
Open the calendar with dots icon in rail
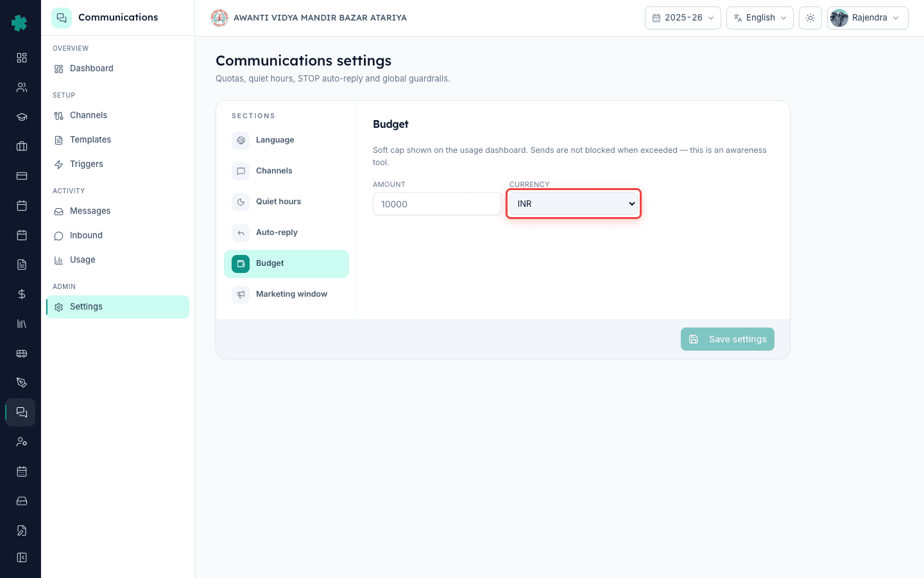pos(22,471)
